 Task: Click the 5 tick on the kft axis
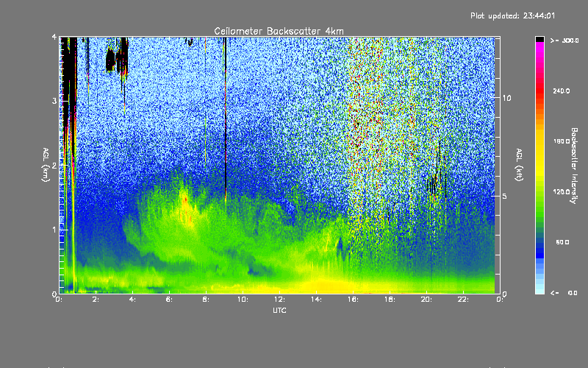(x=504, y=196)
